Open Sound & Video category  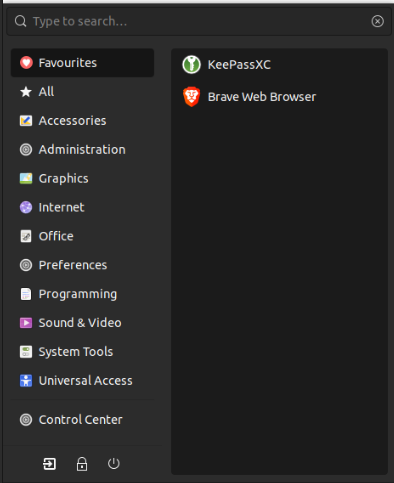[82, 323]
